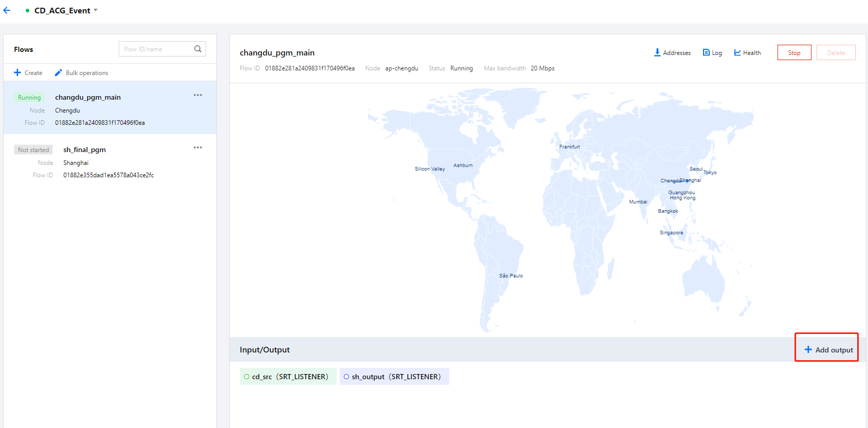Image resolution: width=868 pixels, height=428 pixels.
Task: Click the back arrow icon
Action: click(x=7, y=10)
